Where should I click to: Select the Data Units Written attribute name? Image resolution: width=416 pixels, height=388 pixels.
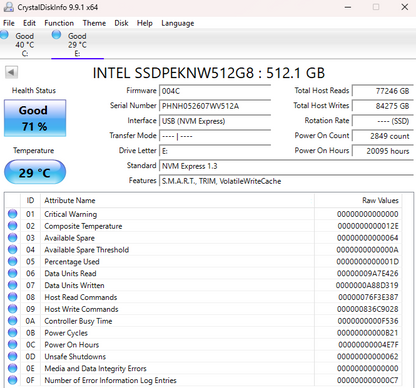point(74,285)
